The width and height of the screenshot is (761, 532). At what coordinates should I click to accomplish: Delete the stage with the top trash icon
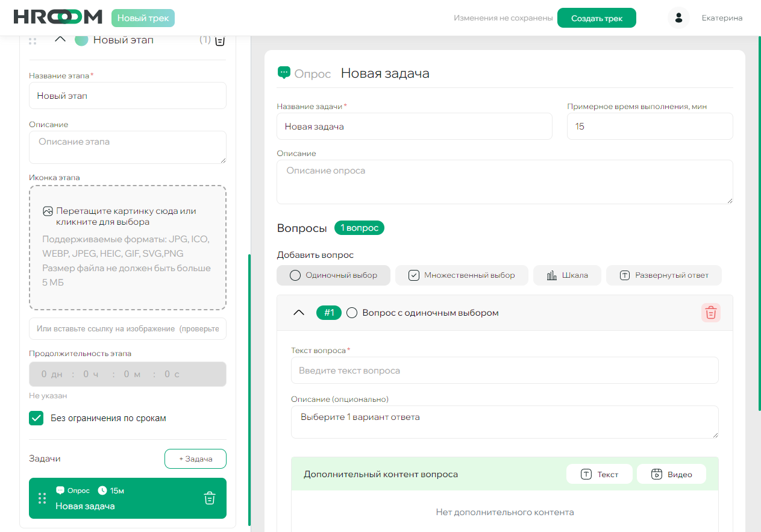220,41
